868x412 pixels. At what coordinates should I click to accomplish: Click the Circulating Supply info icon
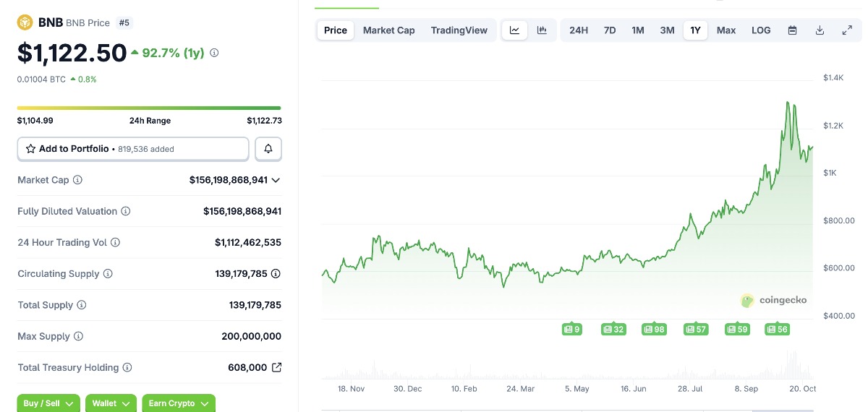coord(108,274)
